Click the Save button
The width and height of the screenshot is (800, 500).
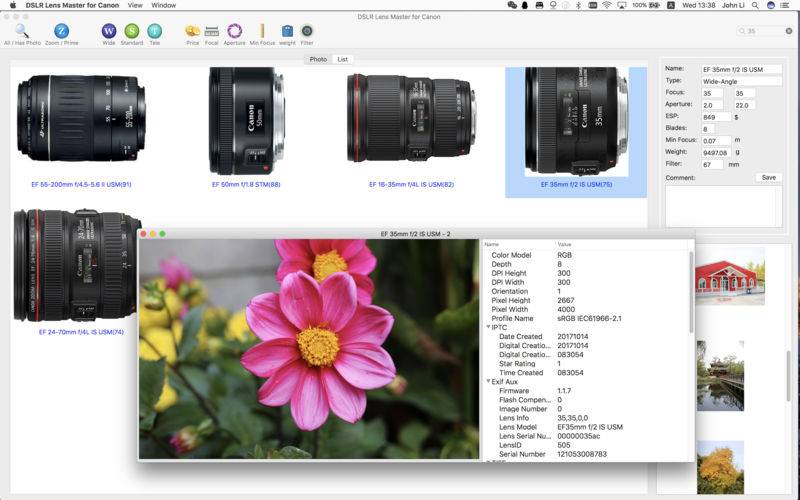[x=768, y=178]
